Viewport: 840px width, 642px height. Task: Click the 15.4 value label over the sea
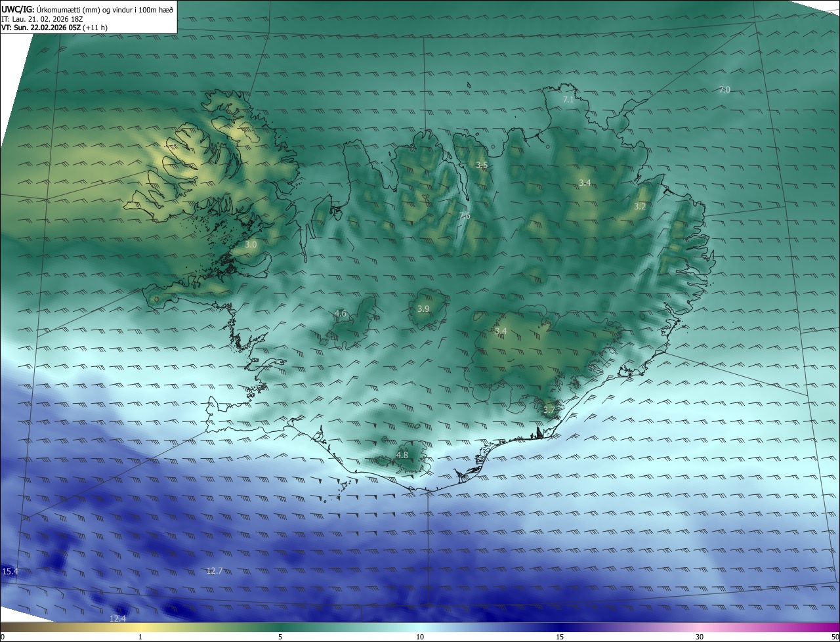tap(10, 572)
